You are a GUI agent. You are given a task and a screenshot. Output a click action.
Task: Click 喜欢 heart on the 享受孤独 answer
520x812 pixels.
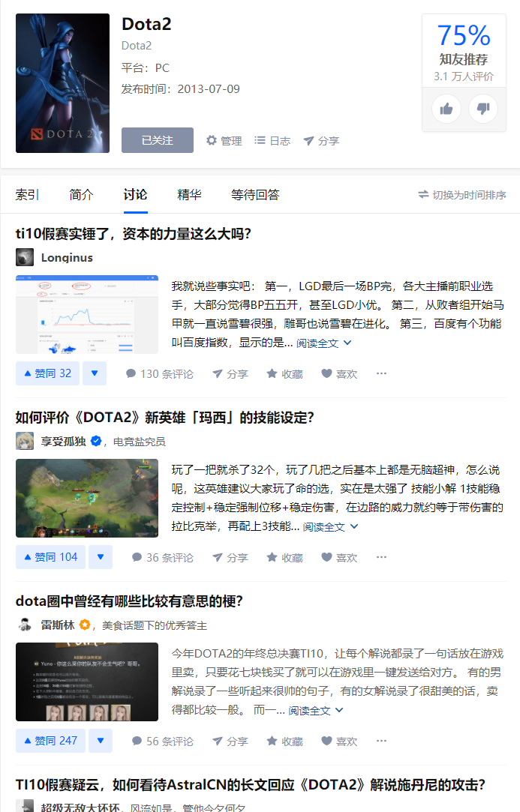(340, 558)
